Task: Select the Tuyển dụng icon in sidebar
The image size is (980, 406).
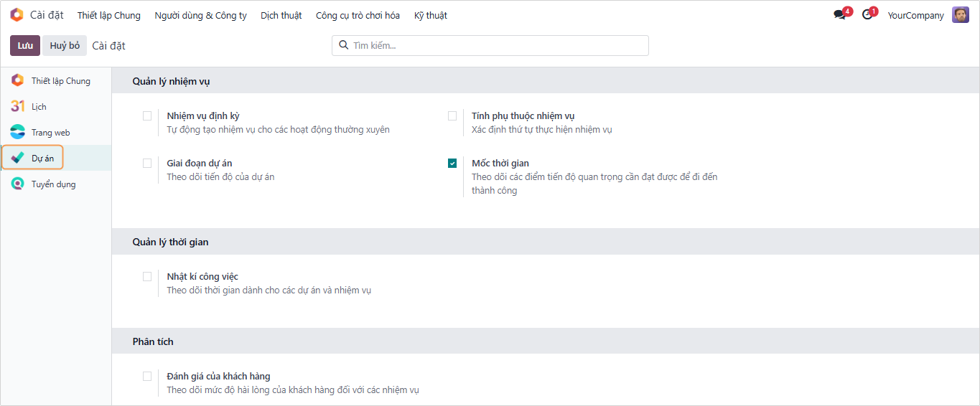Action: click(x=17, y=184)
